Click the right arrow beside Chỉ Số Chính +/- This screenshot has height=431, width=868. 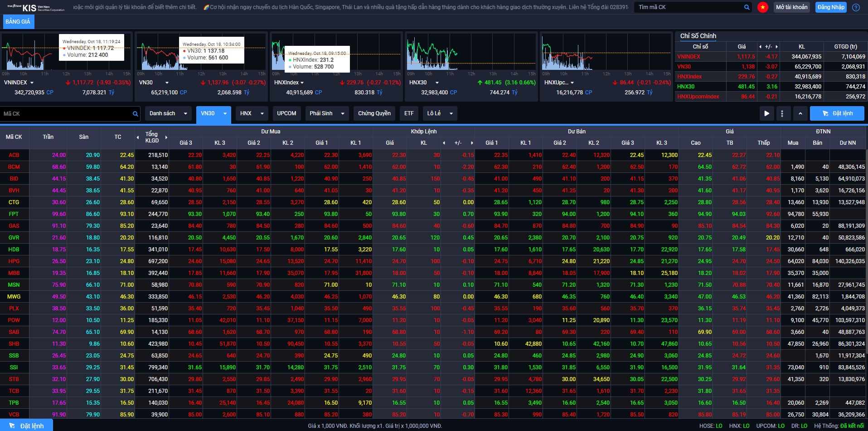click(x=776, y=47)
